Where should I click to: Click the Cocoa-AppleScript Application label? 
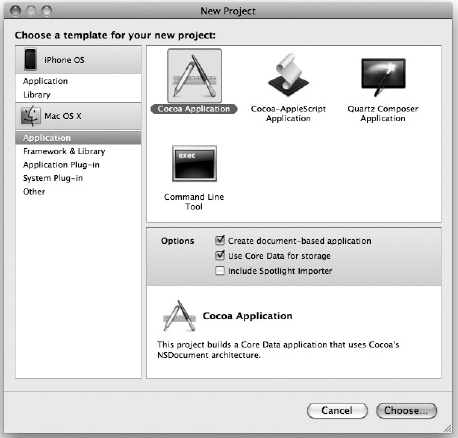[288, 114]
